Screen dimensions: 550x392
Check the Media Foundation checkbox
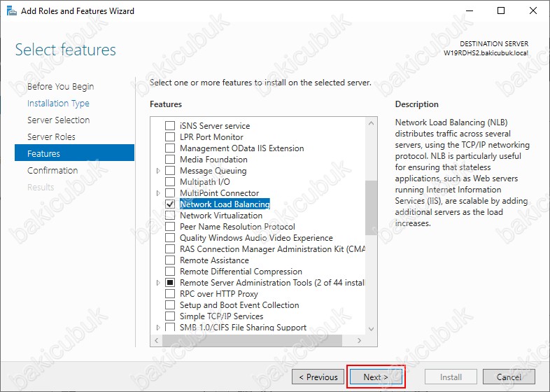coord(170,160)
